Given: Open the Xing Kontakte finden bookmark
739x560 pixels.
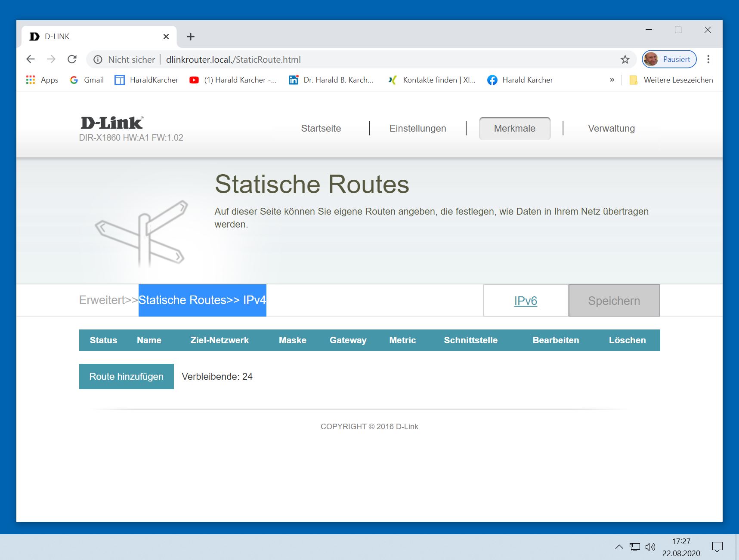Looking at the screenshot, I should point(432,80).
